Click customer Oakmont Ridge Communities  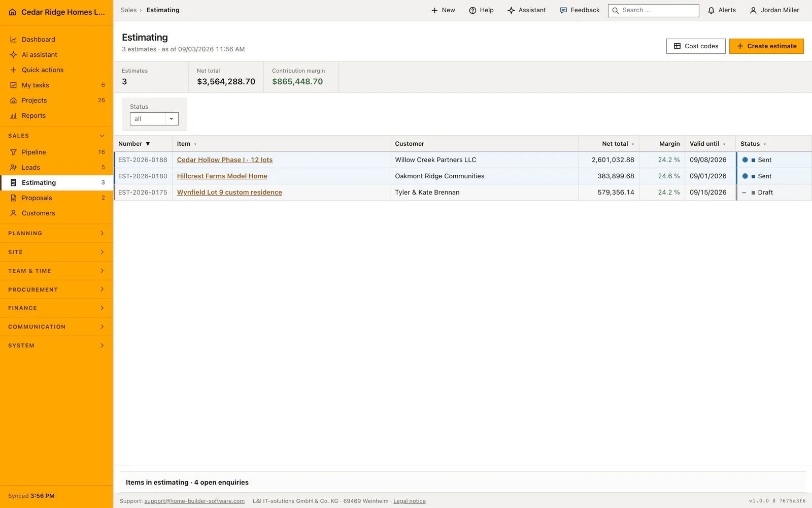coord(439,176)
